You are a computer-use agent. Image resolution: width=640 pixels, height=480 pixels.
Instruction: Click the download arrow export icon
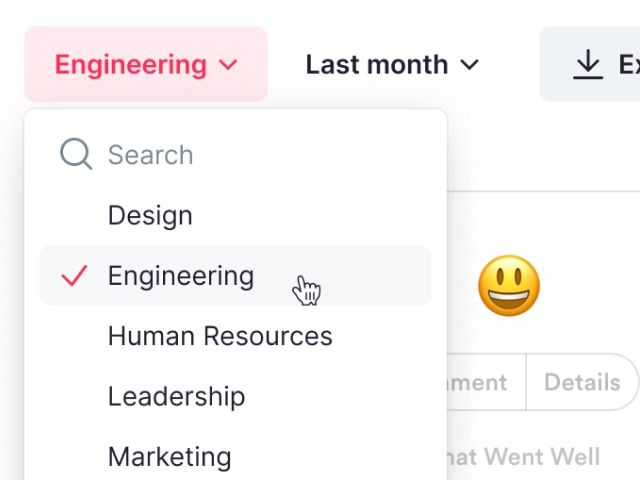coord(588,64)
